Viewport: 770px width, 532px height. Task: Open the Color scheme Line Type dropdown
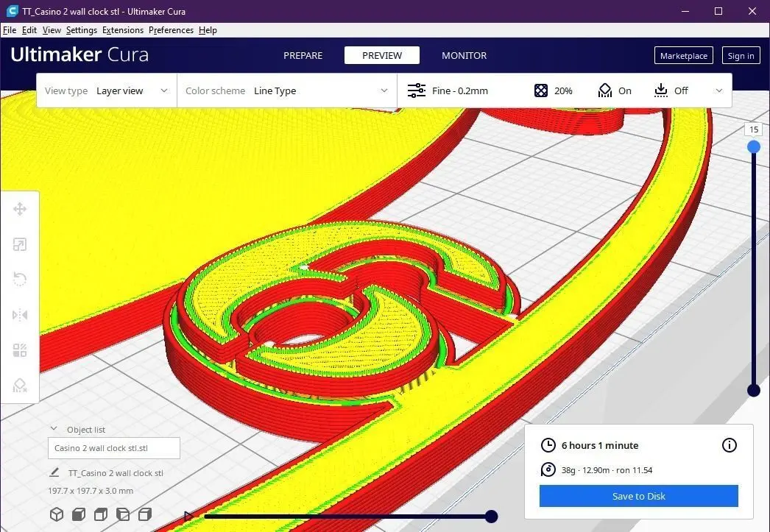tap(287, 91)
